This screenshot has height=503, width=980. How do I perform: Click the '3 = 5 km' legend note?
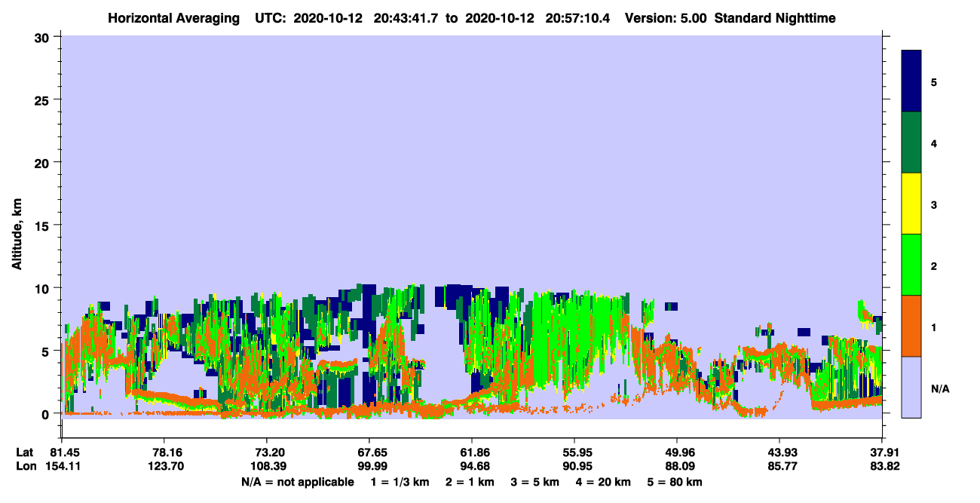pyautogui.click(x=535, y=482)
